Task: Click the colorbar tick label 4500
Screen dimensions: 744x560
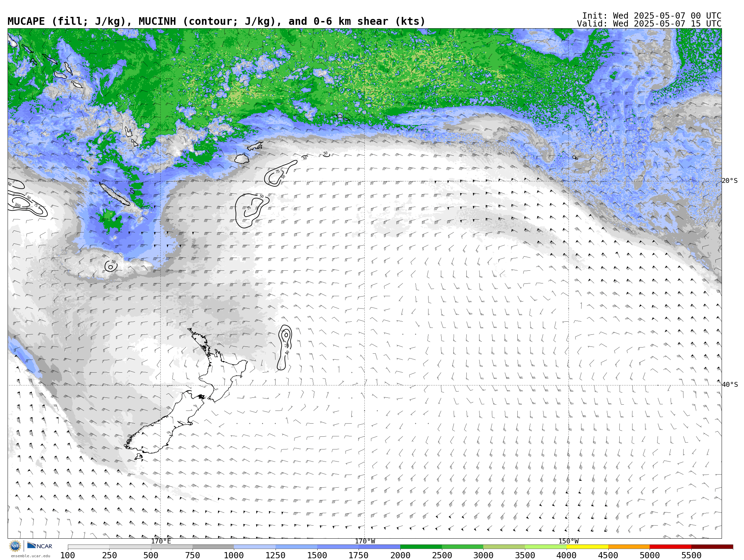Action: click(608, 555)
